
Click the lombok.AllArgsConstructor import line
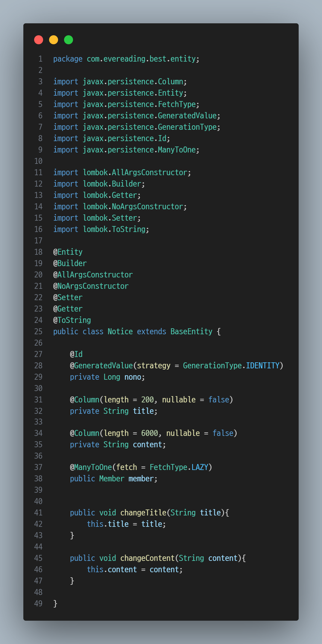pos(122,173)
